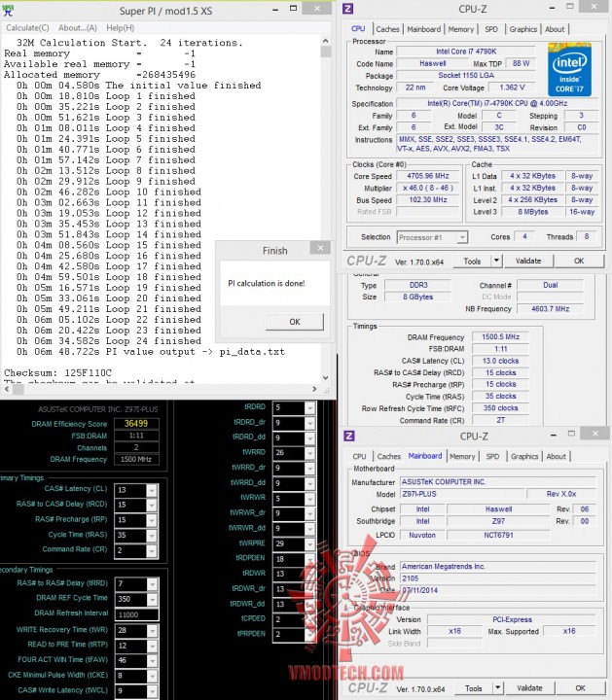The image size is (612, 700).
Task: Click the DRAM Efficiency Score value 36499
Action: click(136, 423)
